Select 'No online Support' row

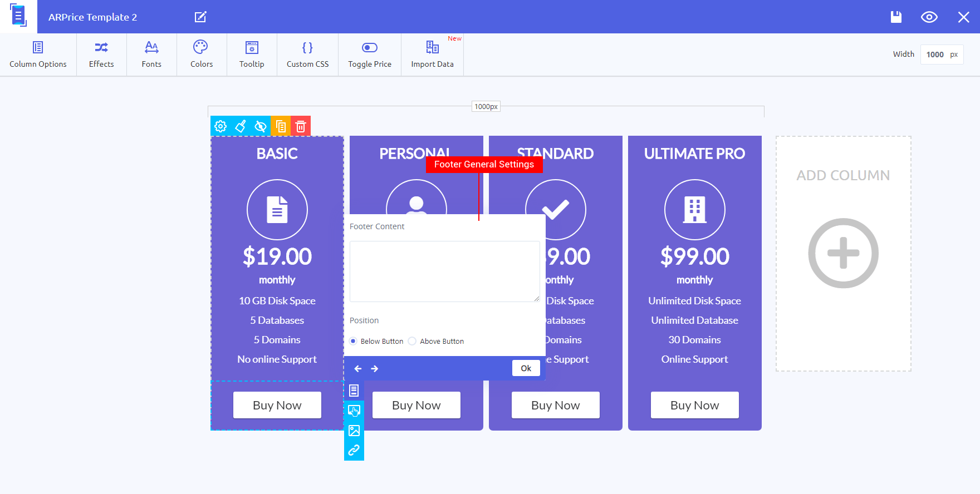277,359
